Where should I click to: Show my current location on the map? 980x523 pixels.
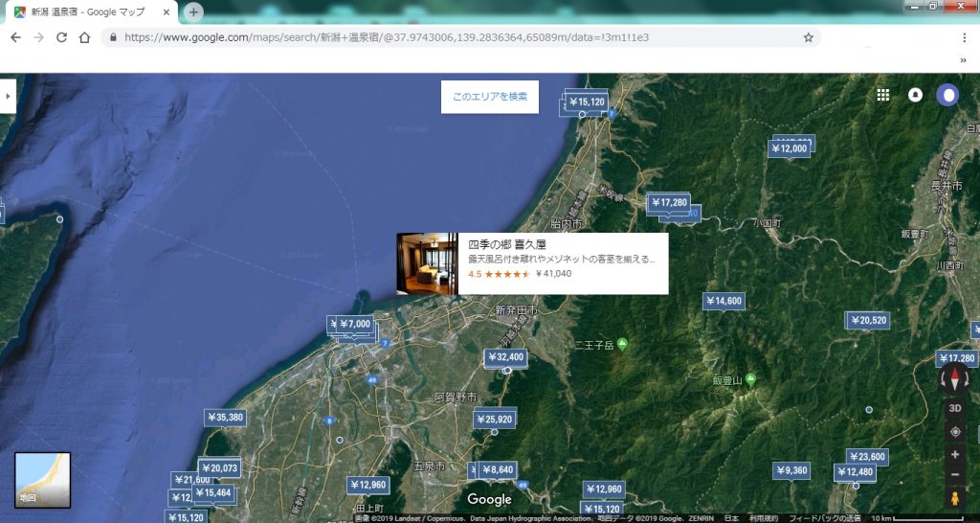[954, 432]
